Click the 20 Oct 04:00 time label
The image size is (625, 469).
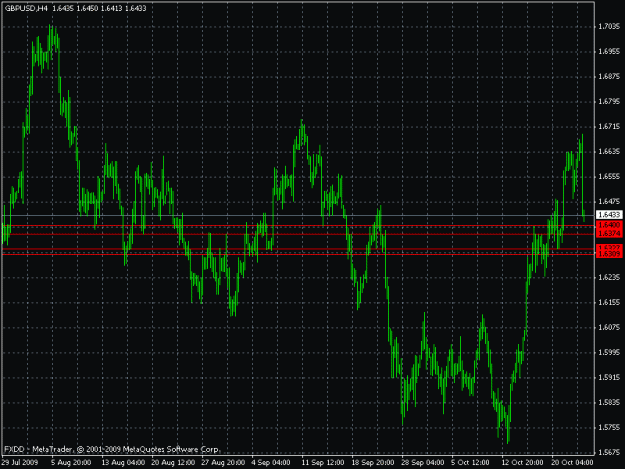[x=572, y=463]
